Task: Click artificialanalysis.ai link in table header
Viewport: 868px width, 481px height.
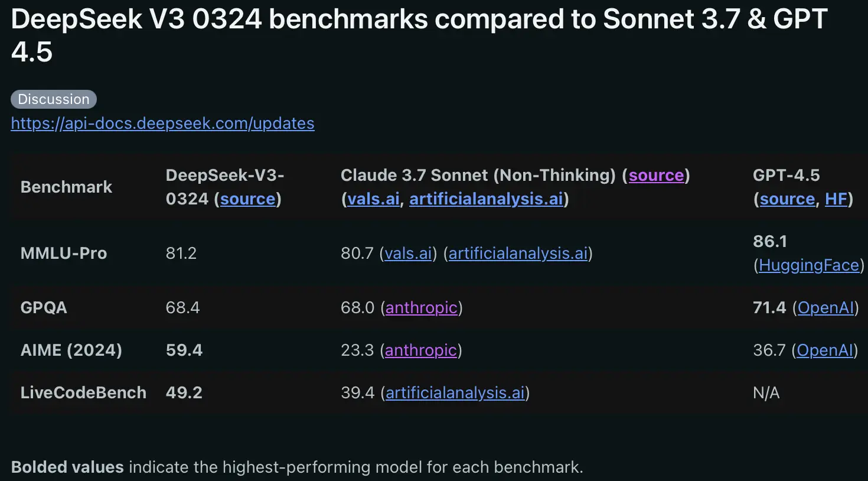Action: coord(486,199)
